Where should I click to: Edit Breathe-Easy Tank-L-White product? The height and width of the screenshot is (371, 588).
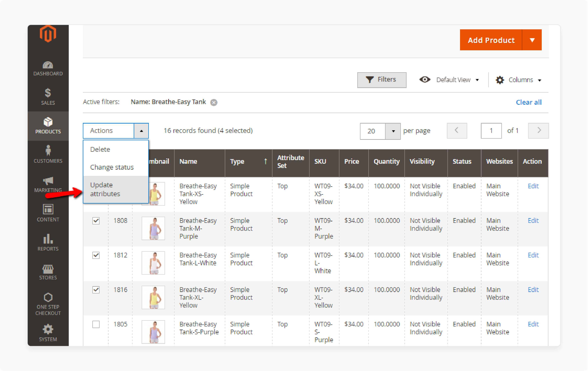(533, 255)
